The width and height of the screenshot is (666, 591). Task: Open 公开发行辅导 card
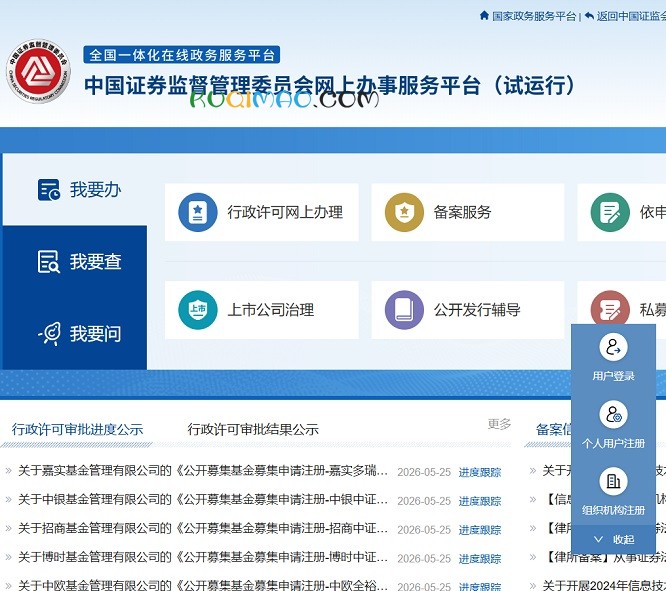[x=468, y=310]
